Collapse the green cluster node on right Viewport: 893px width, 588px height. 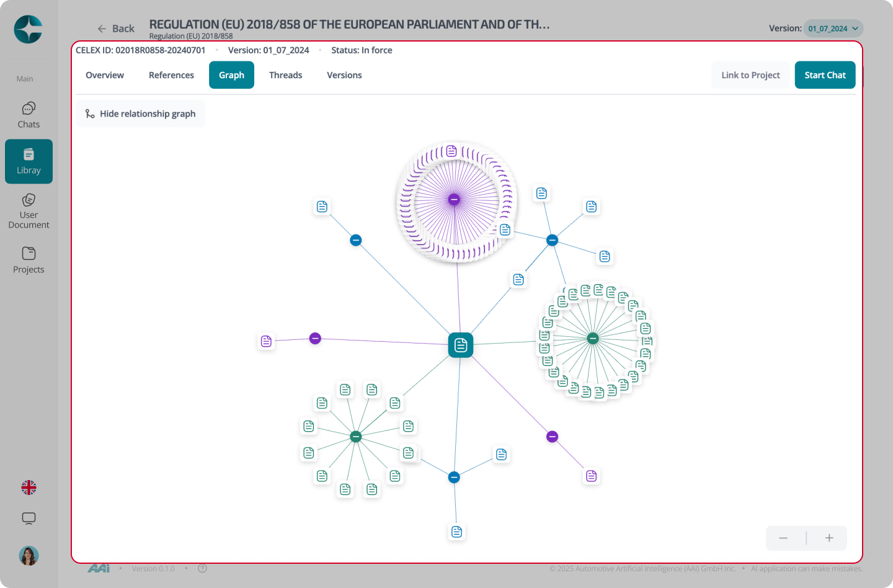coord(593,338)
